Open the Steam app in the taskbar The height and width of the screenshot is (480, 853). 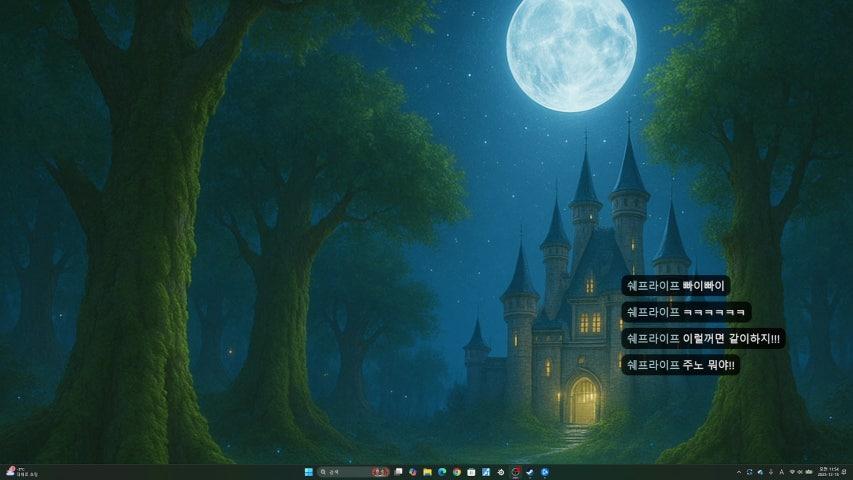(x=530, y=471)
